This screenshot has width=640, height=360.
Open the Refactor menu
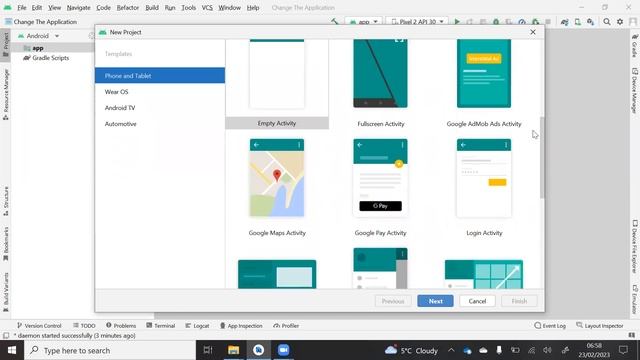128,7
